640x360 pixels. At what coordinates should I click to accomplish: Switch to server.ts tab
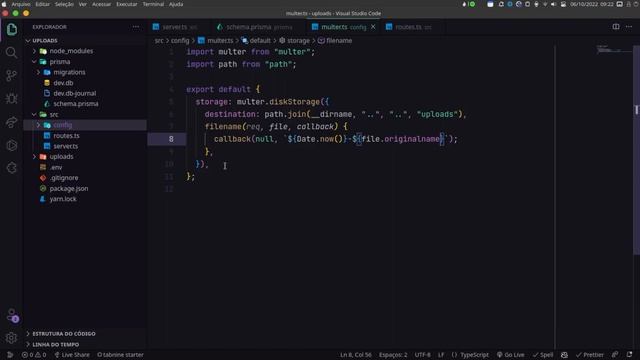[x=175, y=27]
